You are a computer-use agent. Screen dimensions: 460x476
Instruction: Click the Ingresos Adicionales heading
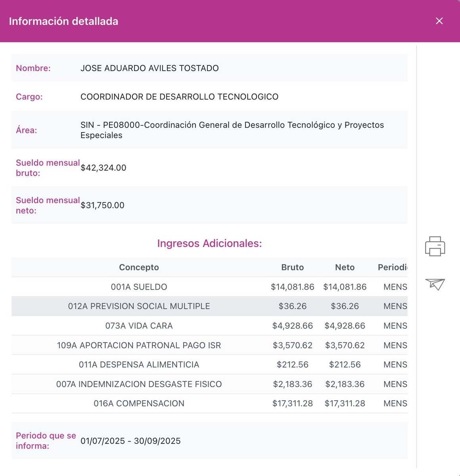209,243
